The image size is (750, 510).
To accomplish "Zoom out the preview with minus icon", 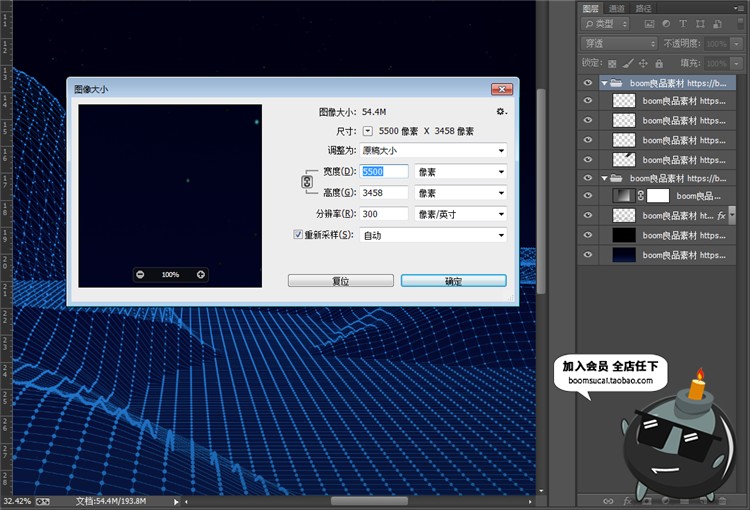I will tap(140, 274).
